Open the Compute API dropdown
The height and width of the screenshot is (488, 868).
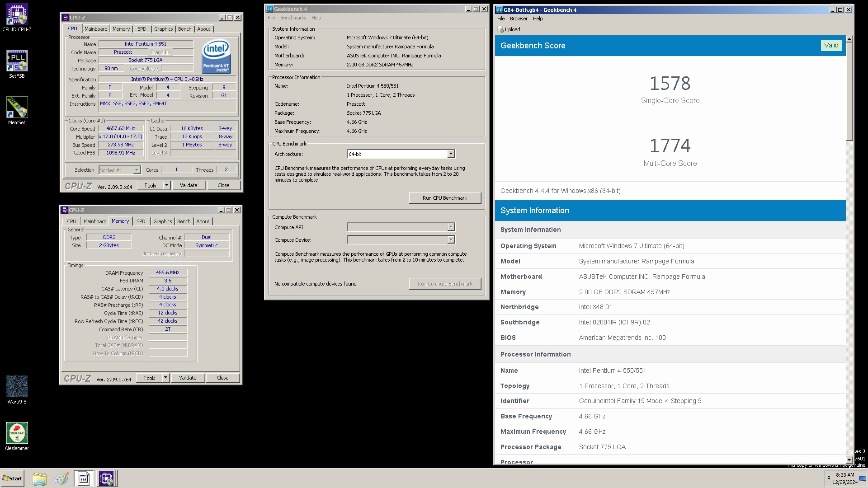(x=451, y=227)
